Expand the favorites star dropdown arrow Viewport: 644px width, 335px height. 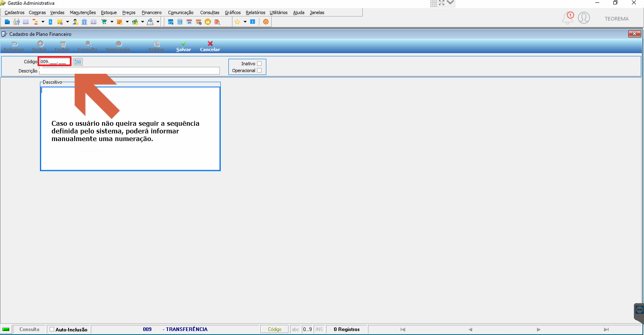(x=245, y=22)
